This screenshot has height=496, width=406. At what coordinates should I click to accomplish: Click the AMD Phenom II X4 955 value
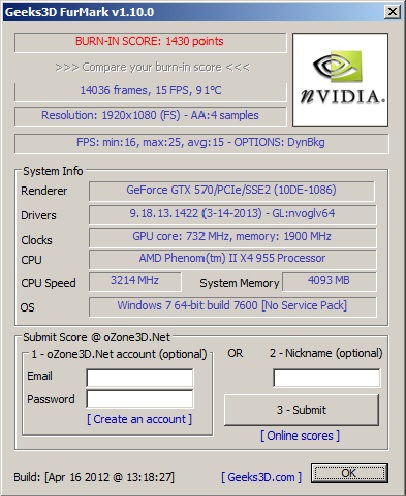point(232,258)
